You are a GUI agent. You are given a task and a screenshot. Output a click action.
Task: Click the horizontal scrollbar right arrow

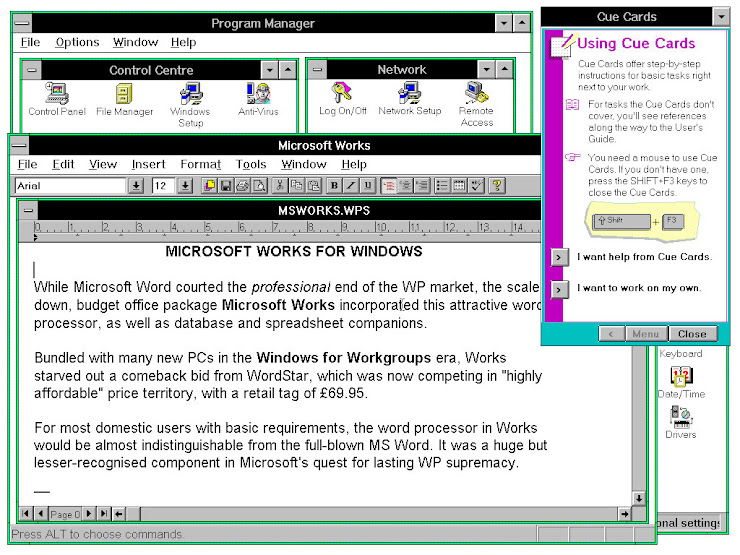(x=624, y=514)
